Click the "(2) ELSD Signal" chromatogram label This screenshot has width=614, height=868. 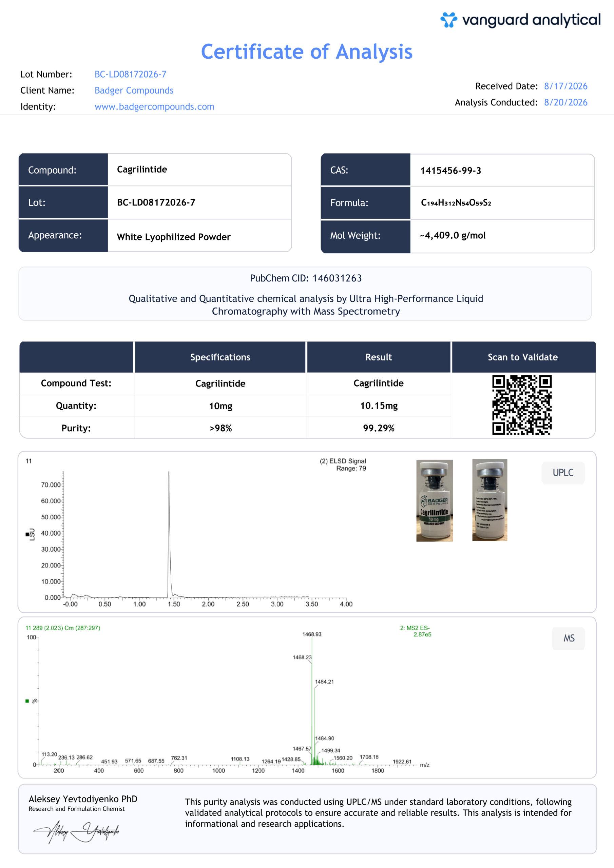coord(343,461)
